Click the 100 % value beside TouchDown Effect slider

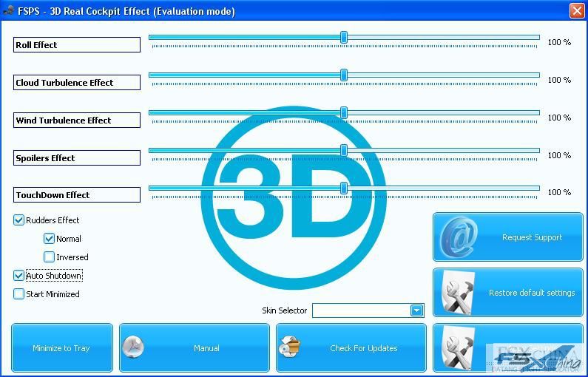pyautogui.click(x=559, y=192)
